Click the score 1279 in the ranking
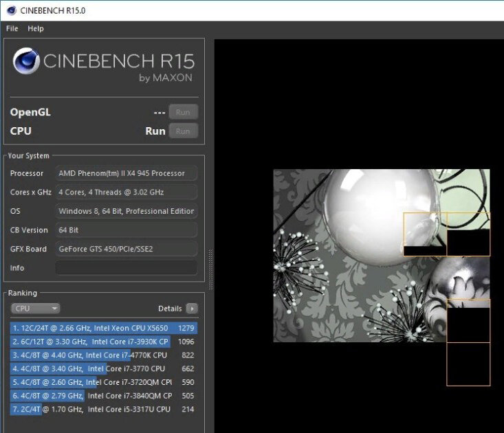 [186, 328]
